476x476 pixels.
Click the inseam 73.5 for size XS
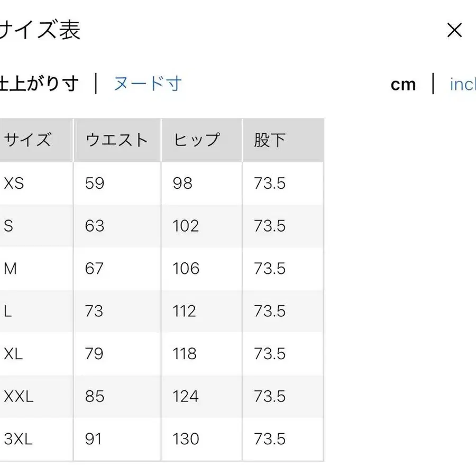[271, 183]
